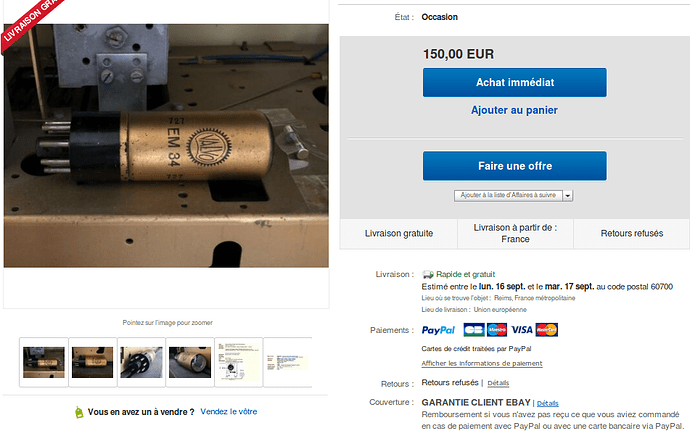The image size is (690, 431).
Task: Click the VISA card icon
Action: point(522,330)
